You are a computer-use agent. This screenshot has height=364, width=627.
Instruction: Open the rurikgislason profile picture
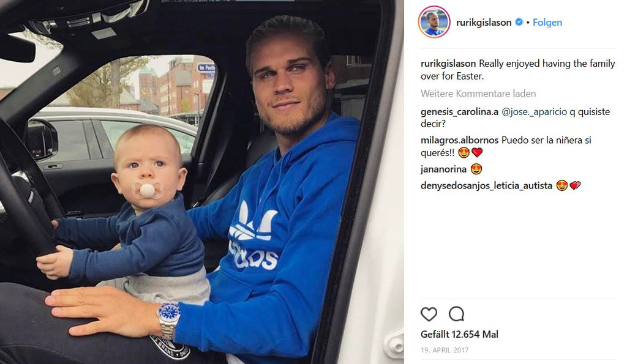[434, 22]
